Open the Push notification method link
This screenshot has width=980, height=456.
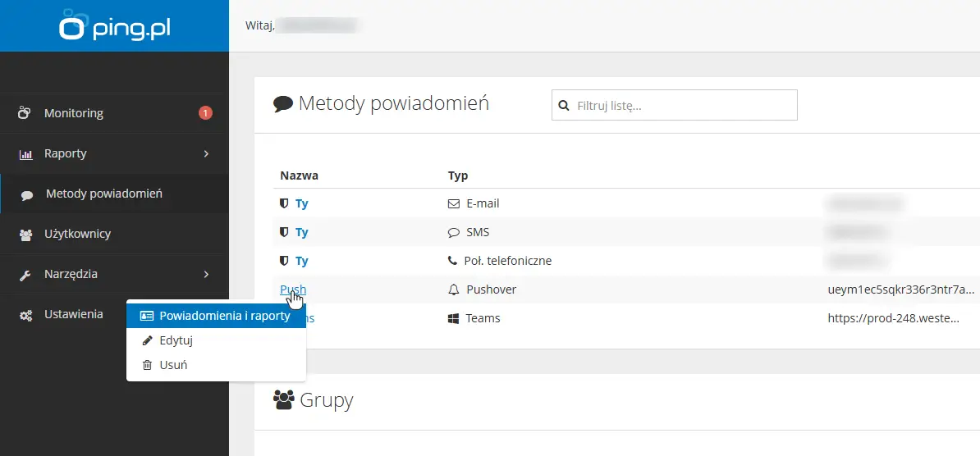[x=292, y=290]
